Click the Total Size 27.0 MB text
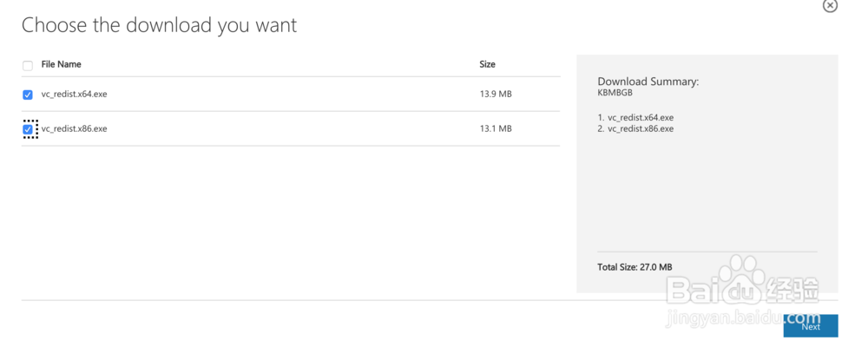868x347 pixels. (635, 267)
